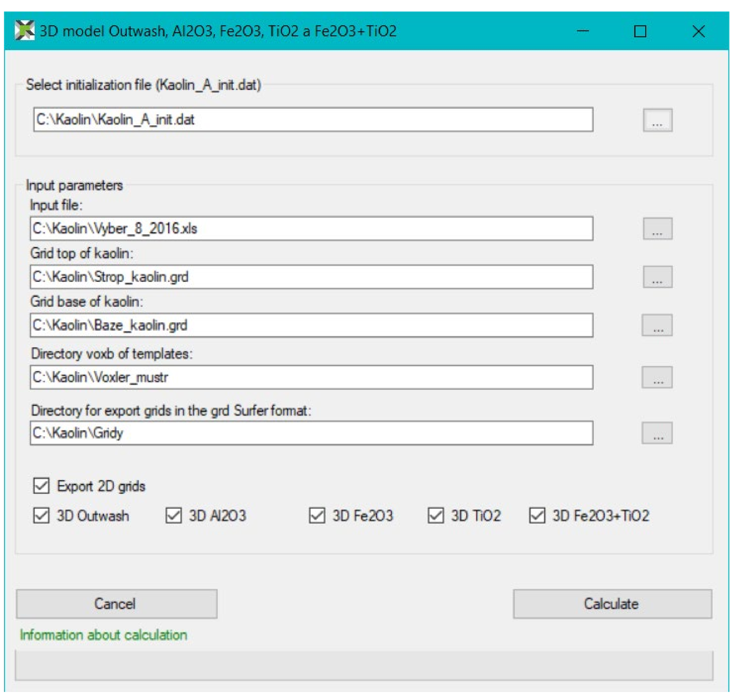Click the app icon in title bar
Screen dimensions: 735x700
pyautogui.click(x=25, y=31)
